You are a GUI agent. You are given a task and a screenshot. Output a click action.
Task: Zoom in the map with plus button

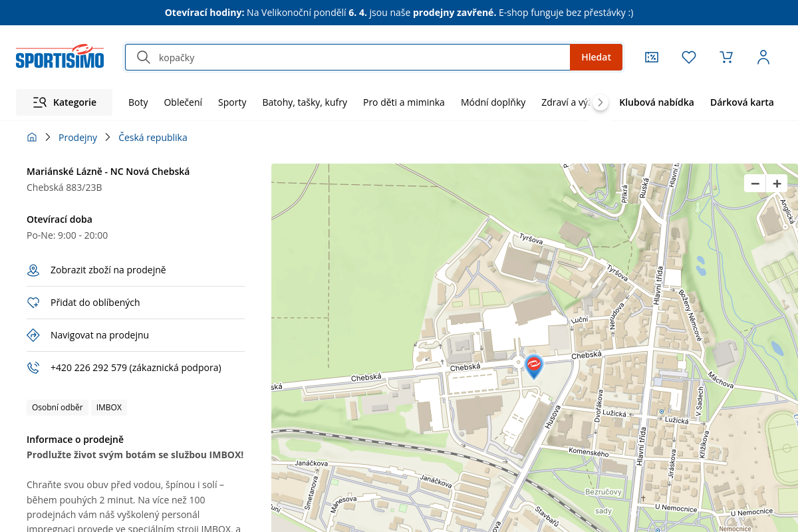pos(777,184)
